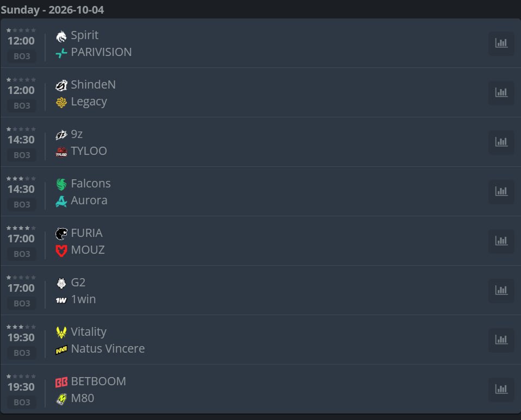The image size is (521, 420).
Task: Click the Vitality bee logo
Action: point(61,333)
